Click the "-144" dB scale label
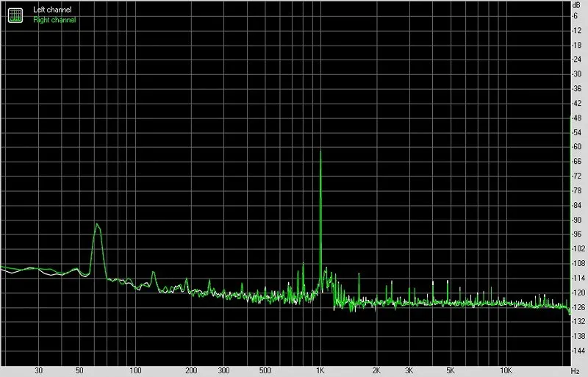Screen dimensions: 588x377 tap(578, 351)
